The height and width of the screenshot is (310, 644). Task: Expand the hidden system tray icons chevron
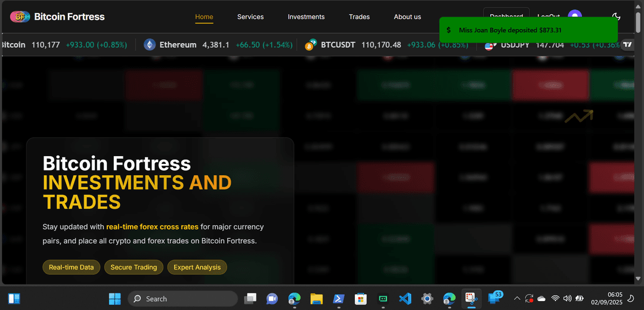(517, 299)
